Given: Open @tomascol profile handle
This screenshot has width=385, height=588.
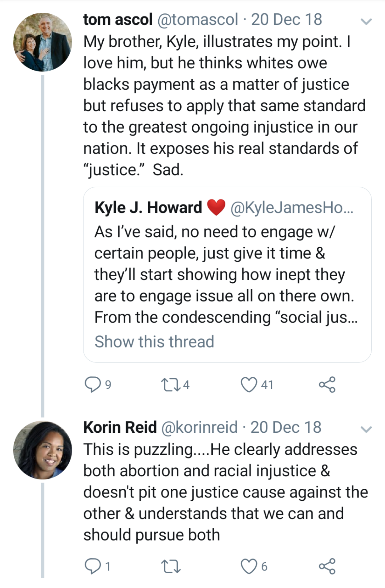Looking at the screenshot, I should (x=198, y=20).
